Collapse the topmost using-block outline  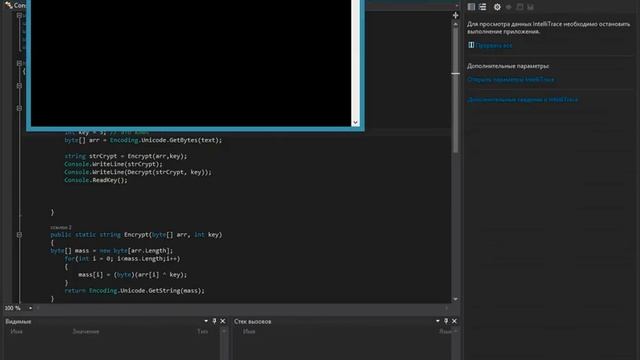(19, 15)
